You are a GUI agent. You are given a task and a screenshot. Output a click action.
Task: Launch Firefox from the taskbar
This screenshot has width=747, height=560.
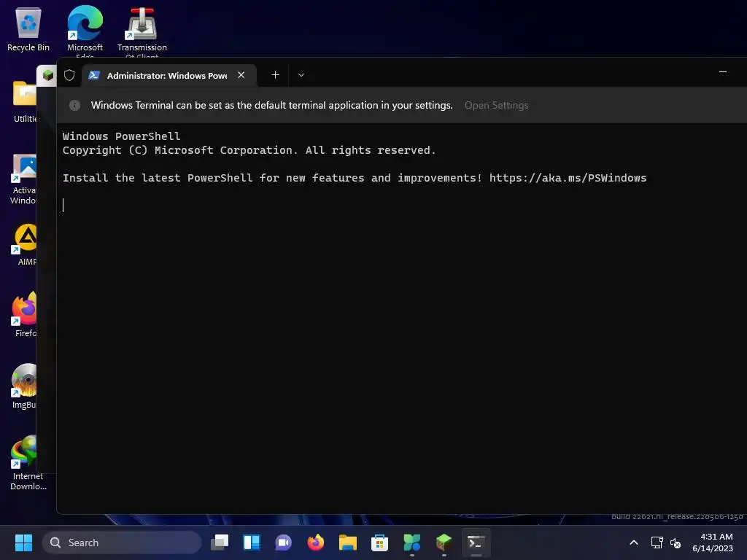tap(315, 542)
